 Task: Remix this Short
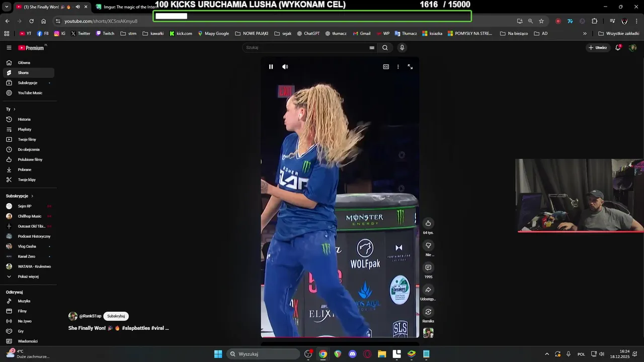pyautogui.click(x=428, y=312)
